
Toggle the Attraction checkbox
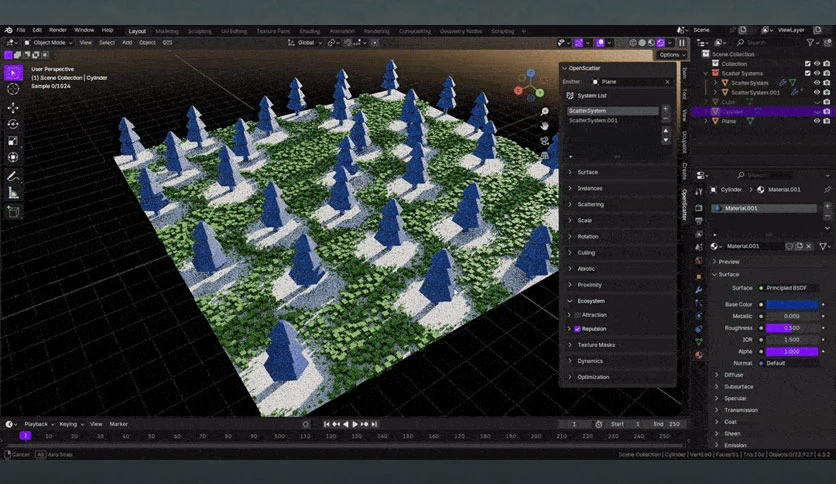coord(577,315)
